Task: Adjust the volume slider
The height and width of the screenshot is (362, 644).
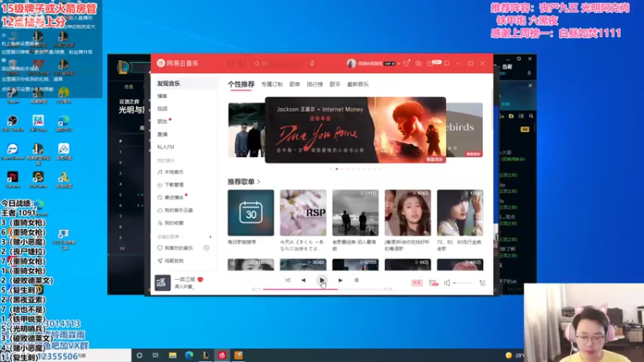Action: click(462, 283)
